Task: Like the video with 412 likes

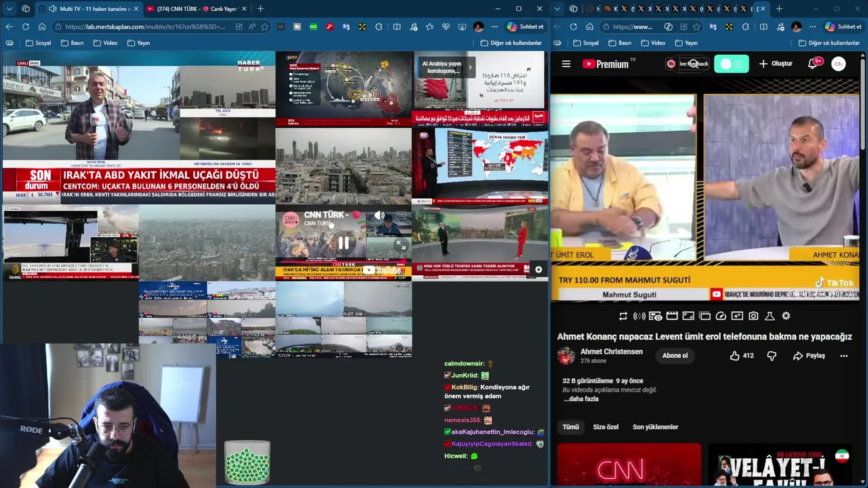Action: [x=742, y=356]
